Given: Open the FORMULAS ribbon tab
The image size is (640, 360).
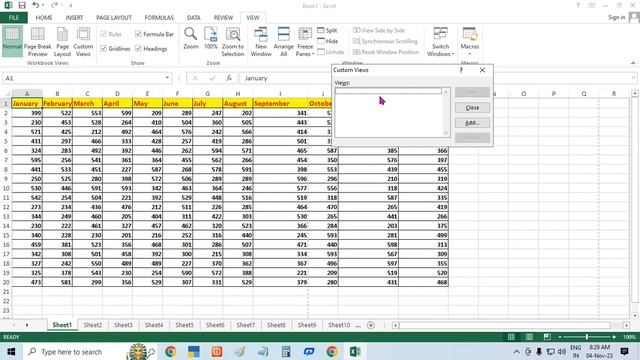Looking at the screenshot, I should pyautogui.click(x=159, y=18).
